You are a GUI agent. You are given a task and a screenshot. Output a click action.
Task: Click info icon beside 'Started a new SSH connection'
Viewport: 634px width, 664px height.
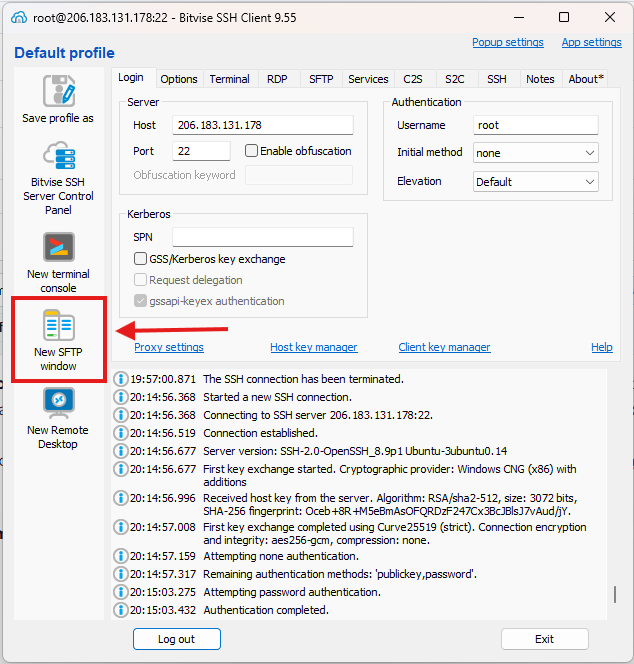[121, 397]
